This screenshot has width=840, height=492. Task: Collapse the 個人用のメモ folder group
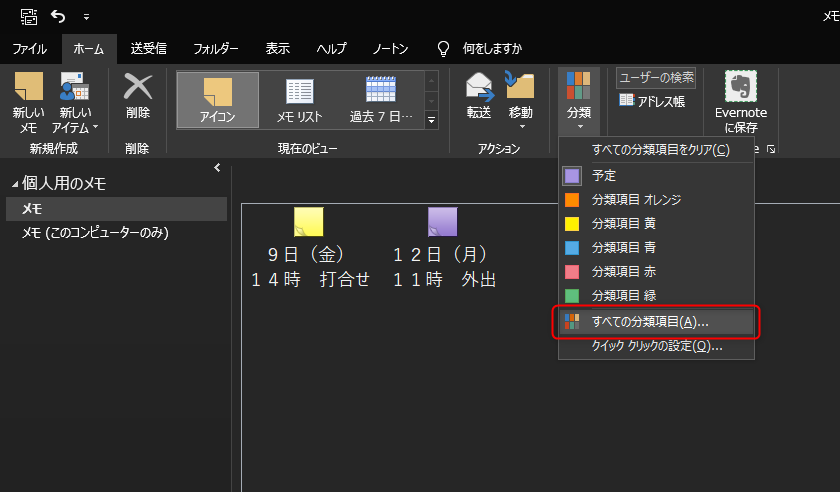point(15,184)
